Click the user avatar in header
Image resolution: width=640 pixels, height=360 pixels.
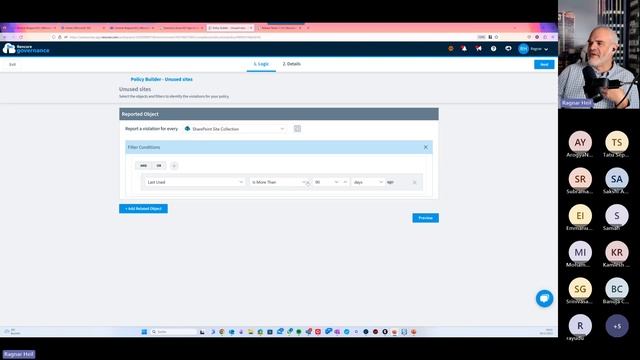[523, 49]
